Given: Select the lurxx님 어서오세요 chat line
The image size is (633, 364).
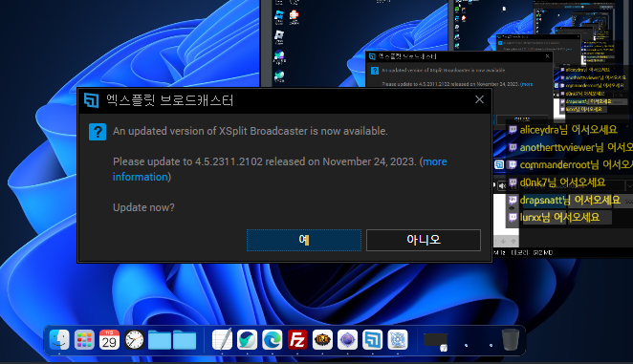Looking at the screenshot, I should click(559, 217).
